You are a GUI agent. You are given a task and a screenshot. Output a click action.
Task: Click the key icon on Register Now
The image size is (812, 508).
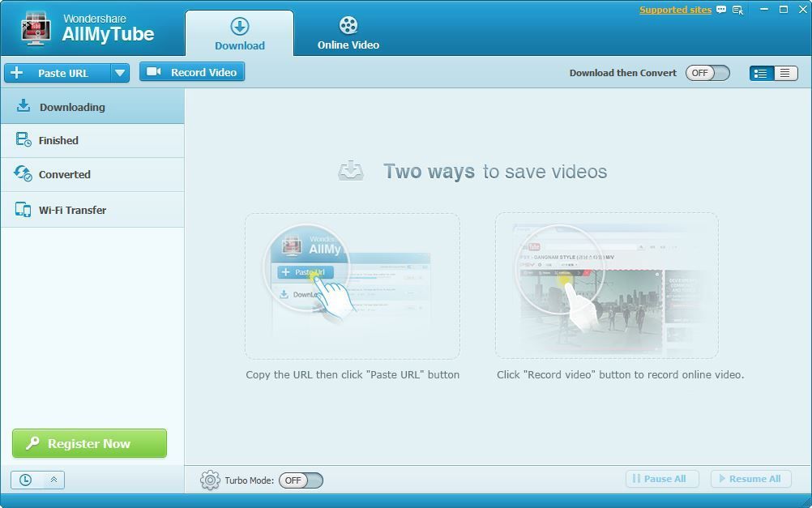(x=32, y=442)
